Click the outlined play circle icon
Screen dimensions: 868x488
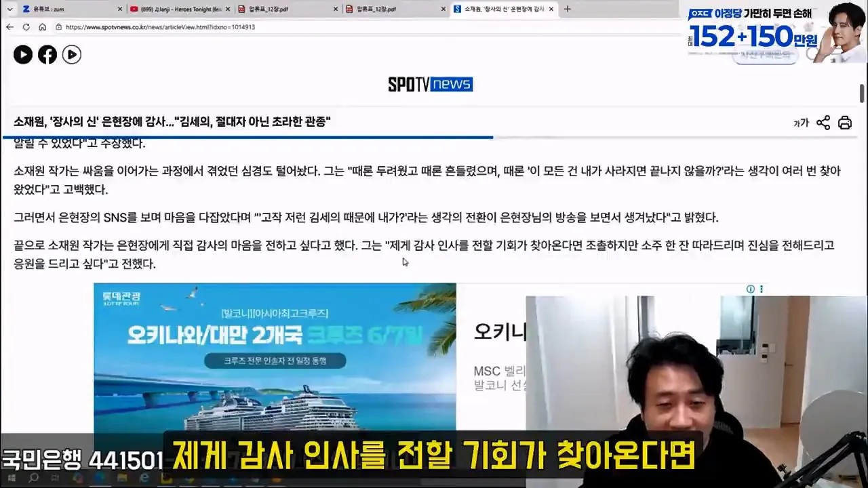point(72,54)
